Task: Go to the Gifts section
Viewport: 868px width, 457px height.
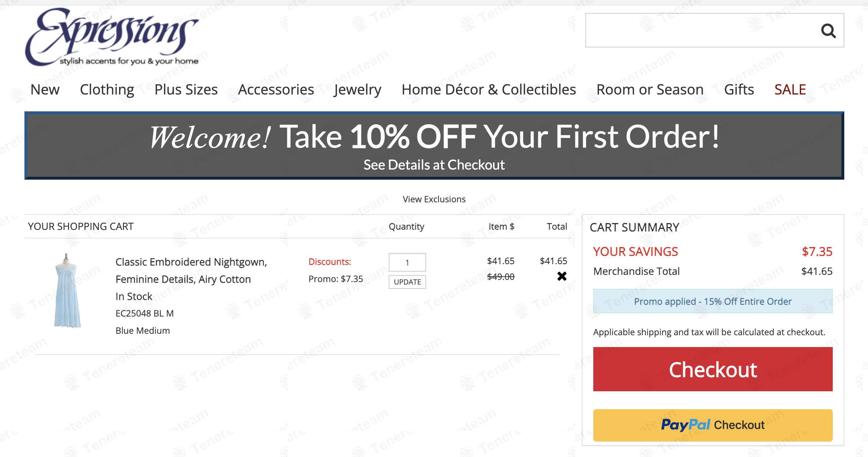Action: (x=739, y=90)
